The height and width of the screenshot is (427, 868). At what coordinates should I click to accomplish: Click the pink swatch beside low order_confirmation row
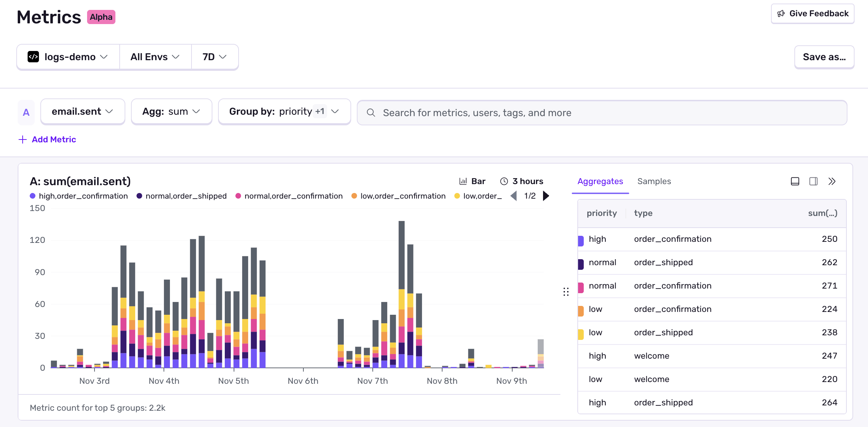tap(581, 309)
